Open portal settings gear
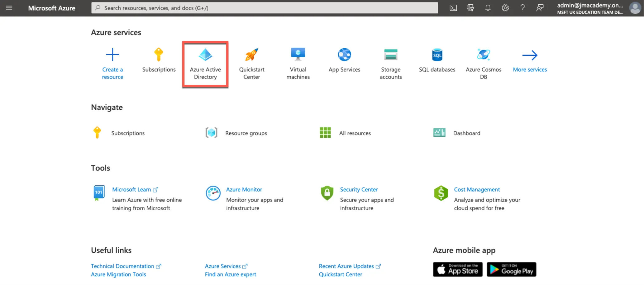This screenshot has height=285, width=644. click(x=505, y=8)
